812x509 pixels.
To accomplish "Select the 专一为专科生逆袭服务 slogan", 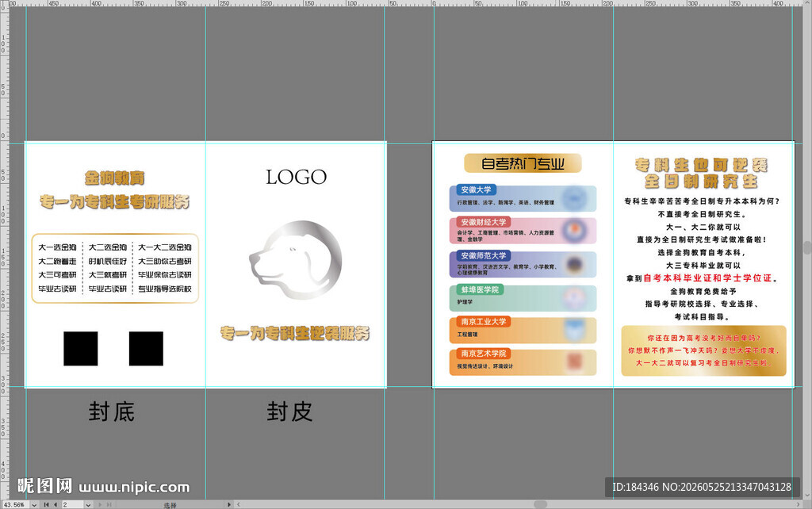I will 295,333.
